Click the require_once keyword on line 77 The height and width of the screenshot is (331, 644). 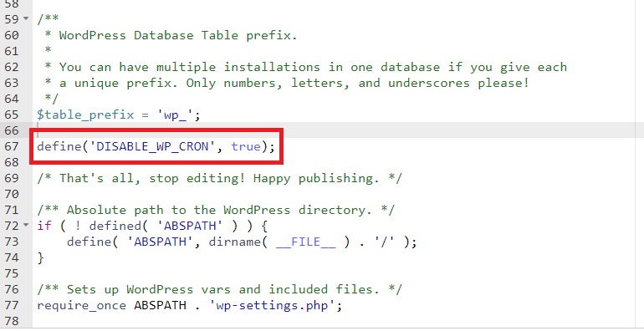coord(81,306)
